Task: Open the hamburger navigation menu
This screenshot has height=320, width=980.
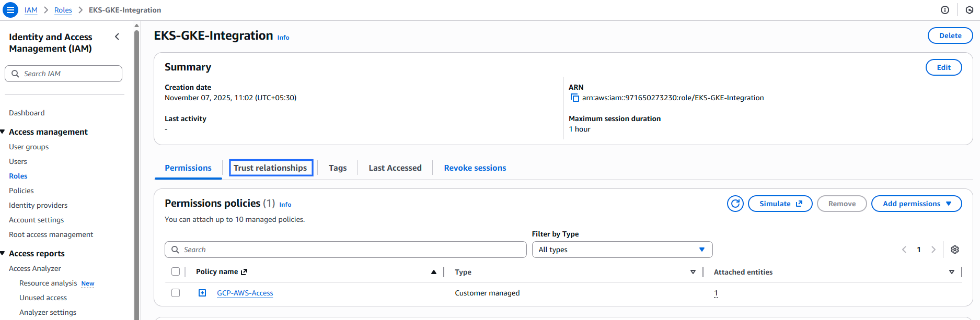Action: click(x=10, y=10)
